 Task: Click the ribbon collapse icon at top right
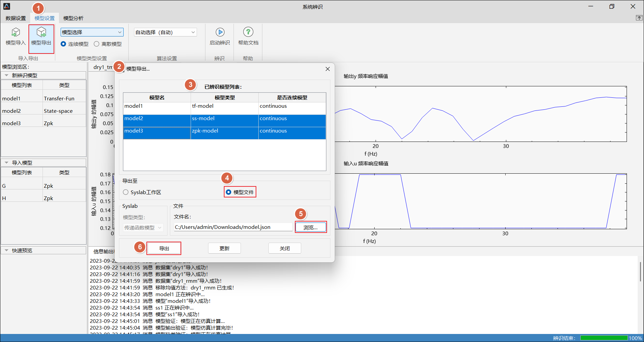[639, 18]
